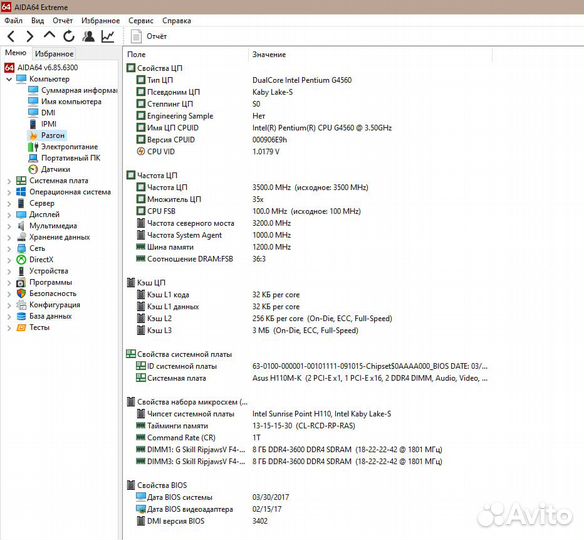Click the База данных icon

[x=22, y=316]
